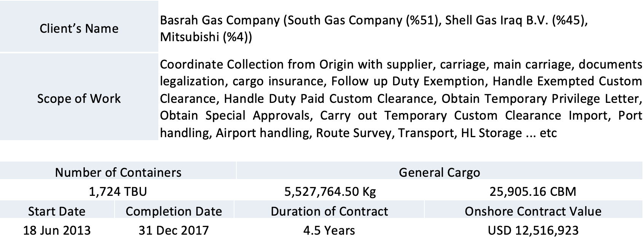Select the Route Survey, Transport line
The image size is (644, 240).
[x=358, y=133]
